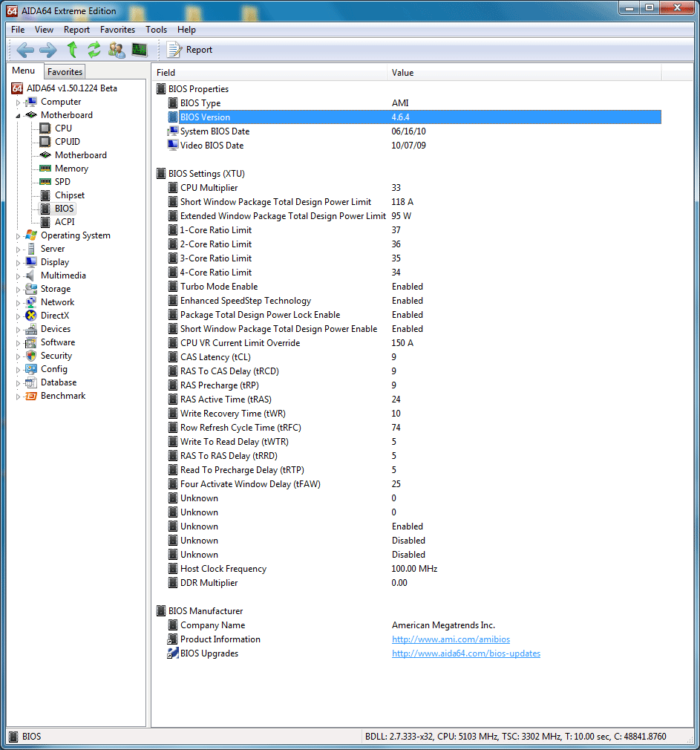Click the green up-arrow parent button

pyautogui.click(x=72, y=50)
